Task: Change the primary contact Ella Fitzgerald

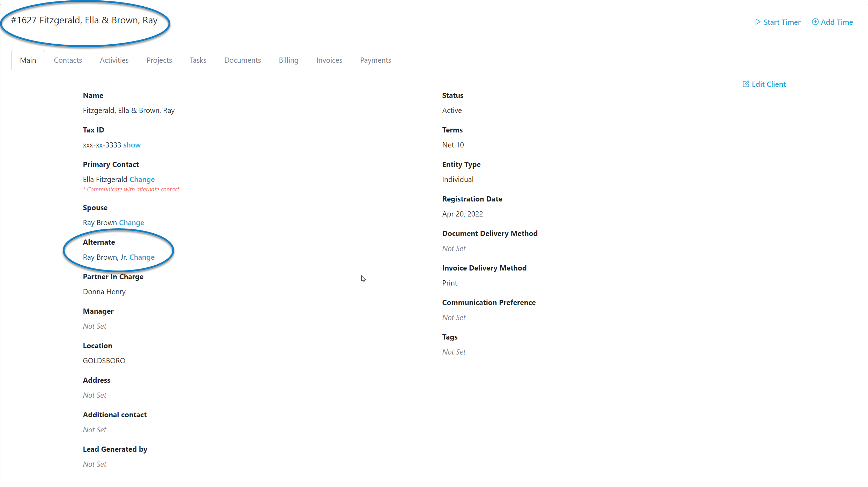Action: click(142, 179)
